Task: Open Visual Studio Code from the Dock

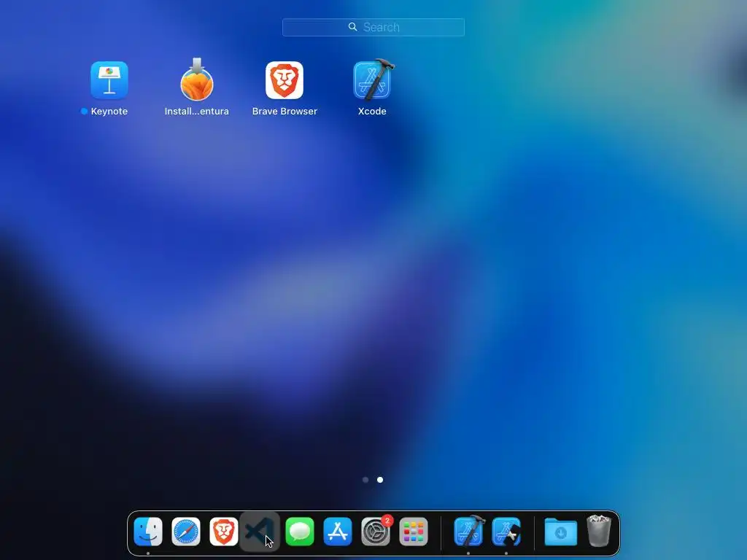Action: point(260,532)
